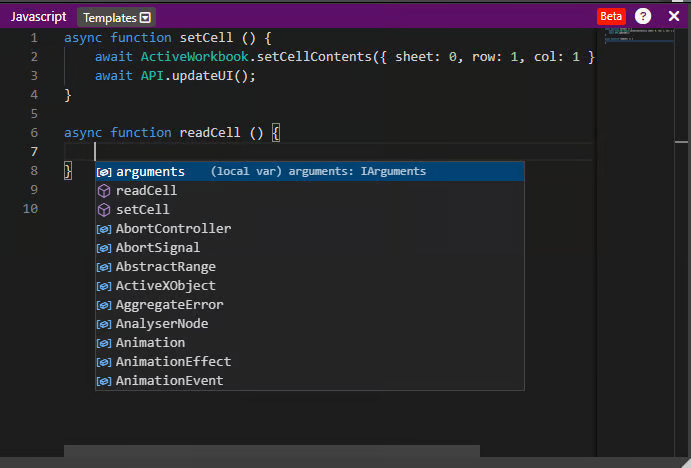Screen dimensions: 691x468
Task: Click the AnimationEffect suggestion icon
Action: click(103, 362)
